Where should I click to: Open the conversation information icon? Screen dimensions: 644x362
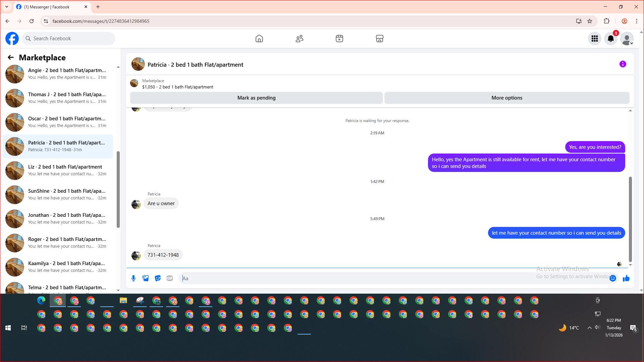[x=623, y=64]
